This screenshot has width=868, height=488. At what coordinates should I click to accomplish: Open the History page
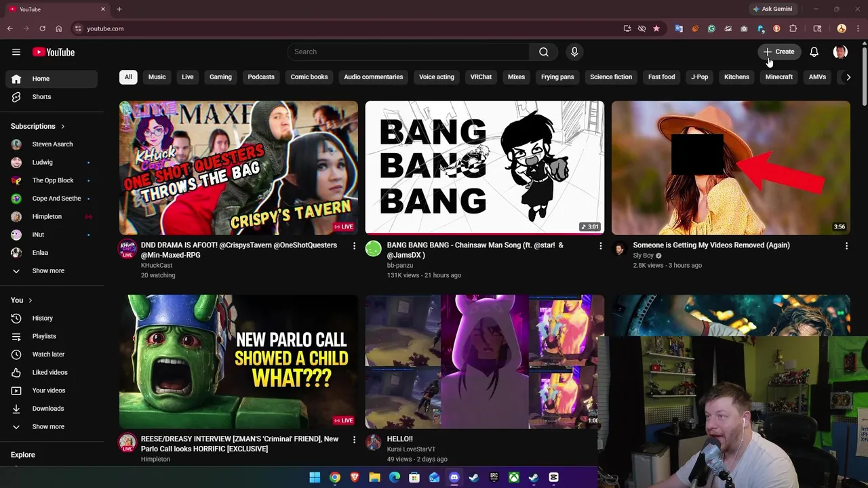pyautogui.click(x=52, y=318)
